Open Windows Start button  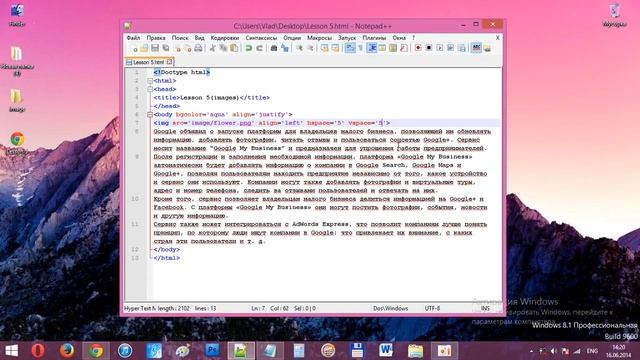point(12,351)
